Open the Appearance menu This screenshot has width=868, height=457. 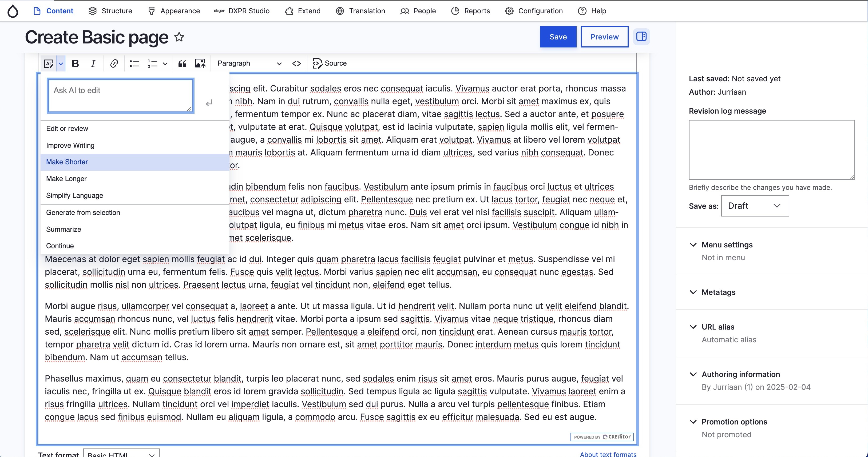[174, 11]
